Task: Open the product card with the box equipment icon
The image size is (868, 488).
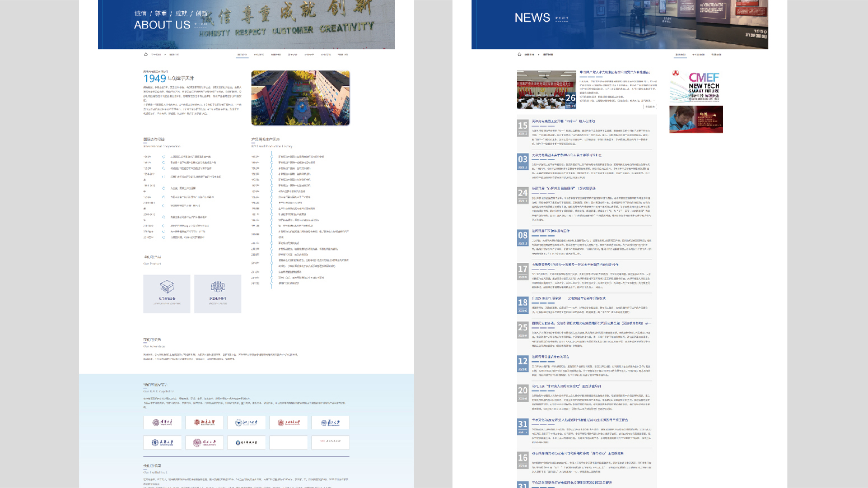Action: 167,294
